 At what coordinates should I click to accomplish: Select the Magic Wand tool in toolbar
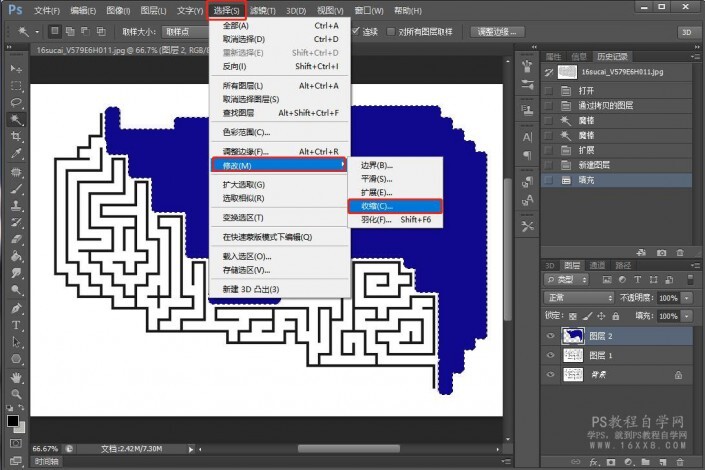(16, 119)
